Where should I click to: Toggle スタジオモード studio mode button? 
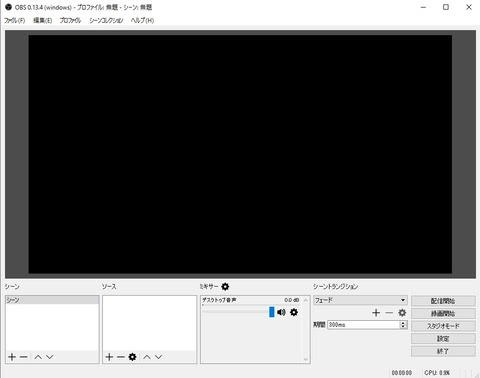click(x=443, y=326)
